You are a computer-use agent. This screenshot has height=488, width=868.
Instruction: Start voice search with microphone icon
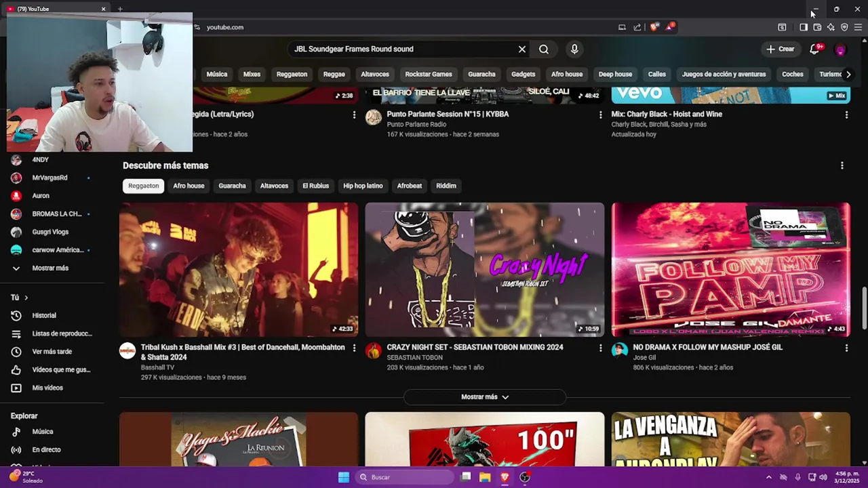tap(574, 49)
